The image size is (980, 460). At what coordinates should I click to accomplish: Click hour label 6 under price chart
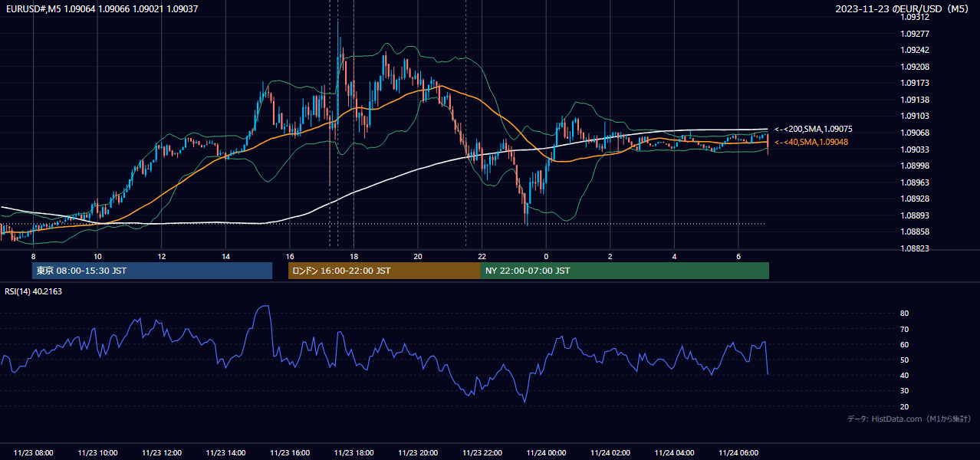click(x=738, y=256)
